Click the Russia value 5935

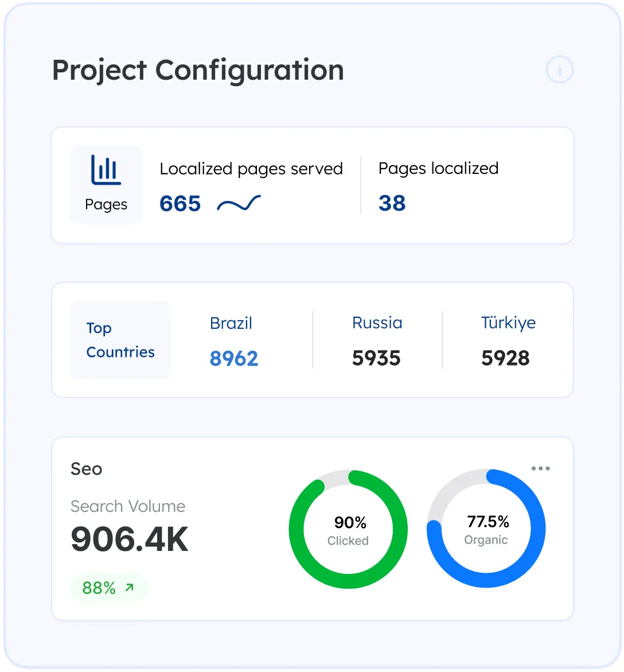point(376,359)
